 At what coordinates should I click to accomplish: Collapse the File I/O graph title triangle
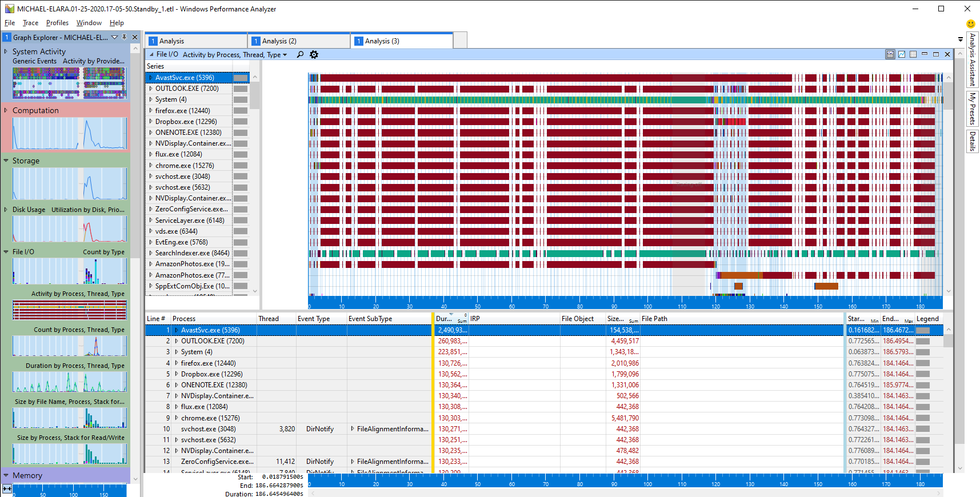(x=151, y=55)
